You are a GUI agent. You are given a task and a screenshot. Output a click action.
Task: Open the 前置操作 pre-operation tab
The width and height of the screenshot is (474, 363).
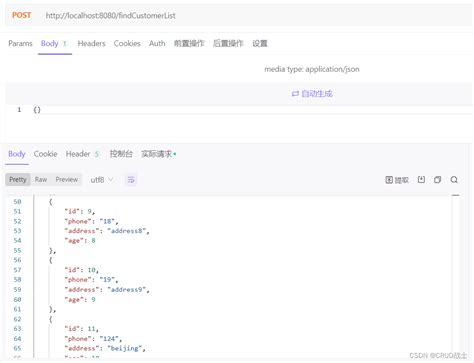click(x=189, y=43)
